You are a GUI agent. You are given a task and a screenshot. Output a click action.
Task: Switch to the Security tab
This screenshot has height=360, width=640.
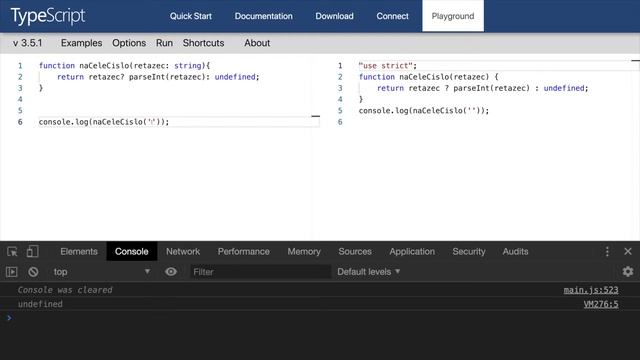pyautogui.click(x=469, y=251)
